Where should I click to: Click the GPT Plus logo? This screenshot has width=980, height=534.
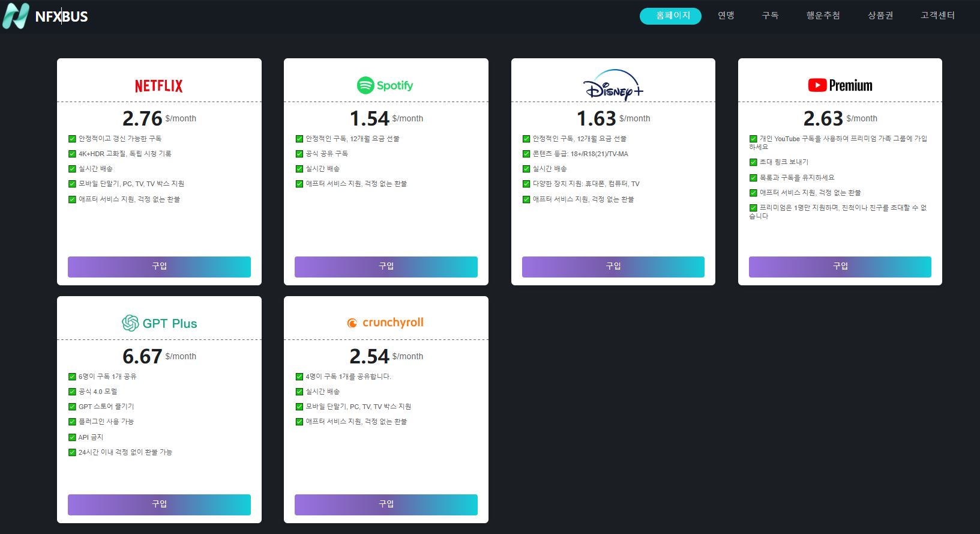159,323
